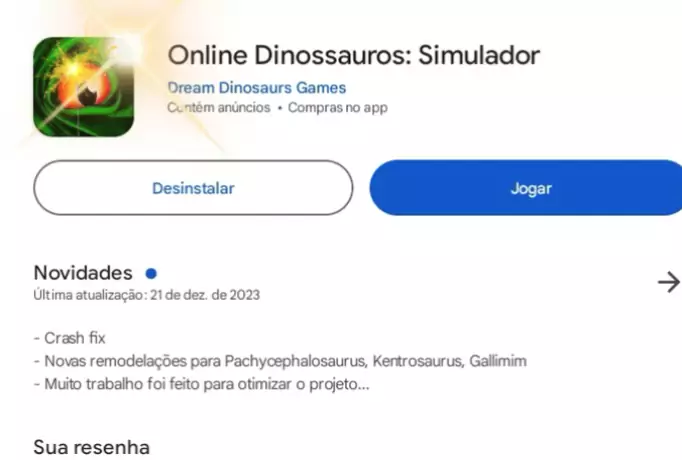This screenshot has width=682, height=460.
Task: Open the Novidades arrow for details
Action: coord(669,282)
